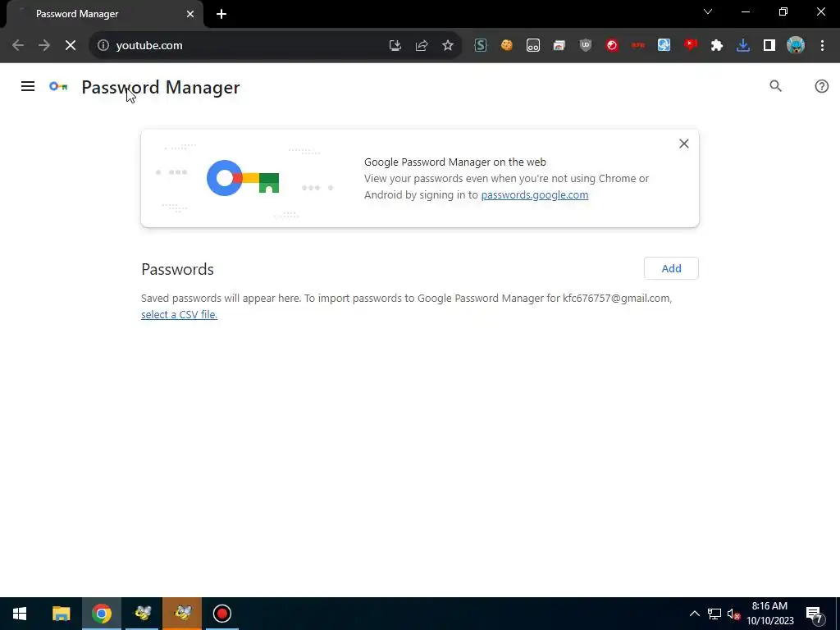Stop loading the page
The width and height of the screenshot is (840, 630).
pos(71,46)
